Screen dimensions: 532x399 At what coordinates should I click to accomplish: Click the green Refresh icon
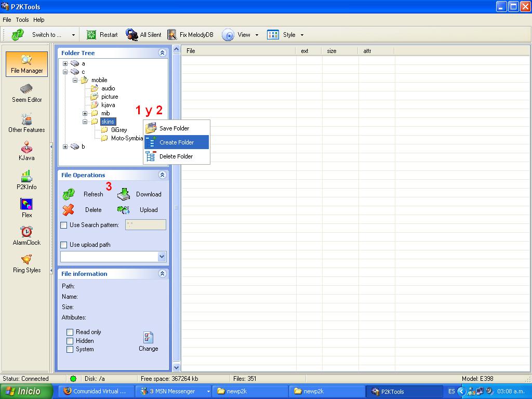click(x=69, y=194)
